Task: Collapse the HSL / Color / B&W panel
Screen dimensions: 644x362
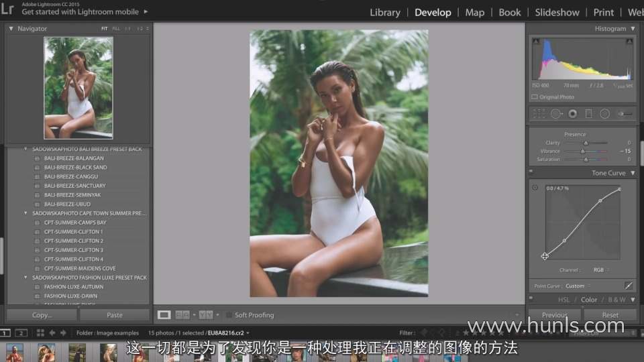Action: 633,300
